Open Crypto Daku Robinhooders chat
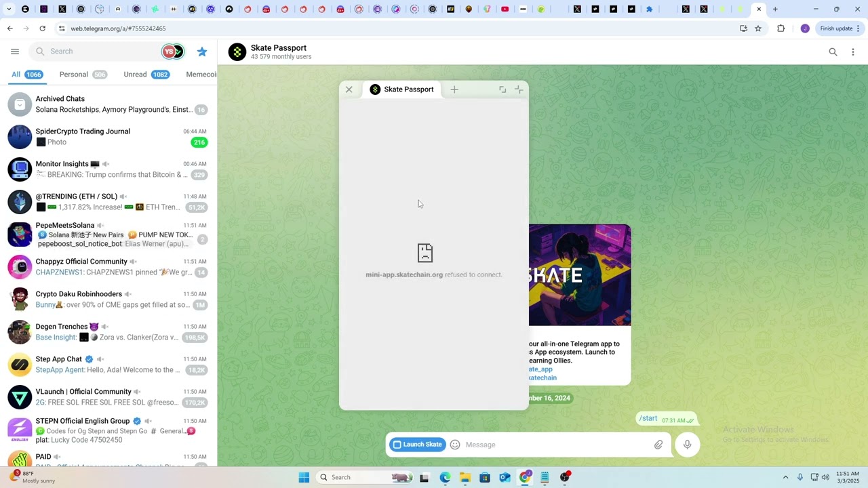The width and height of the screenshot is (868, 488). [108, 300]
